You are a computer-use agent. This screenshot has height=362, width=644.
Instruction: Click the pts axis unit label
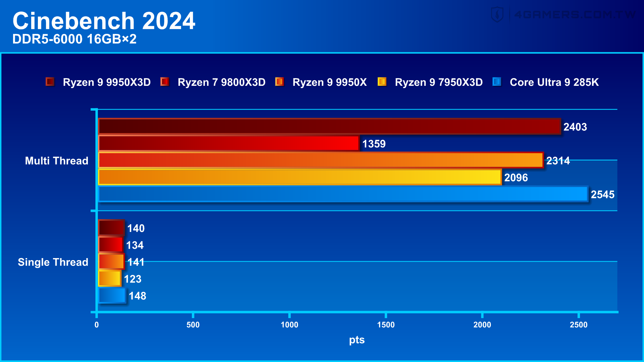(357, 340)
